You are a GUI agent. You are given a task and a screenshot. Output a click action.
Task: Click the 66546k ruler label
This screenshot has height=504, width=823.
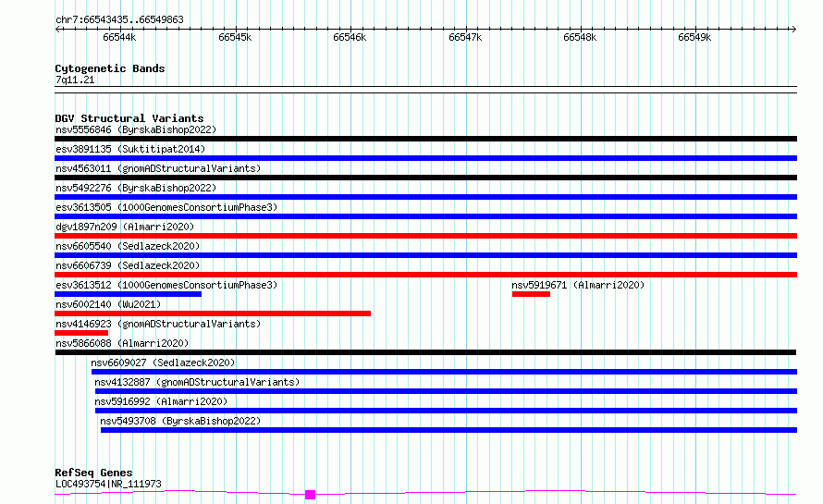click(x=350, y=37)
